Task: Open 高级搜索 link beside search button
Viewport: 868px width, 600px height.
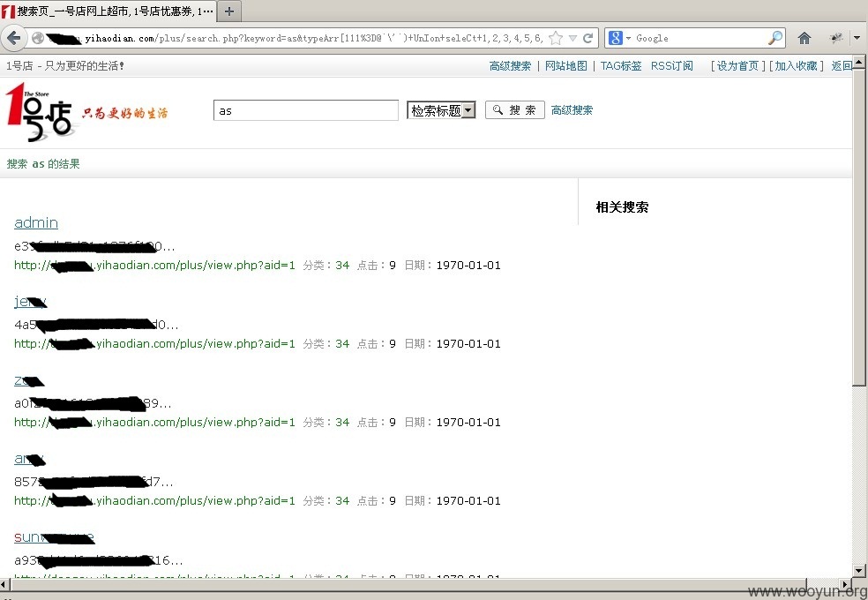Action: 572,110
